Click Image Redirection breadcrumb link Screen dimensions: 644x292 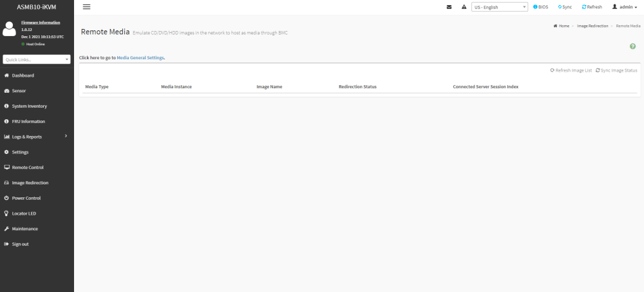[592, 26]
